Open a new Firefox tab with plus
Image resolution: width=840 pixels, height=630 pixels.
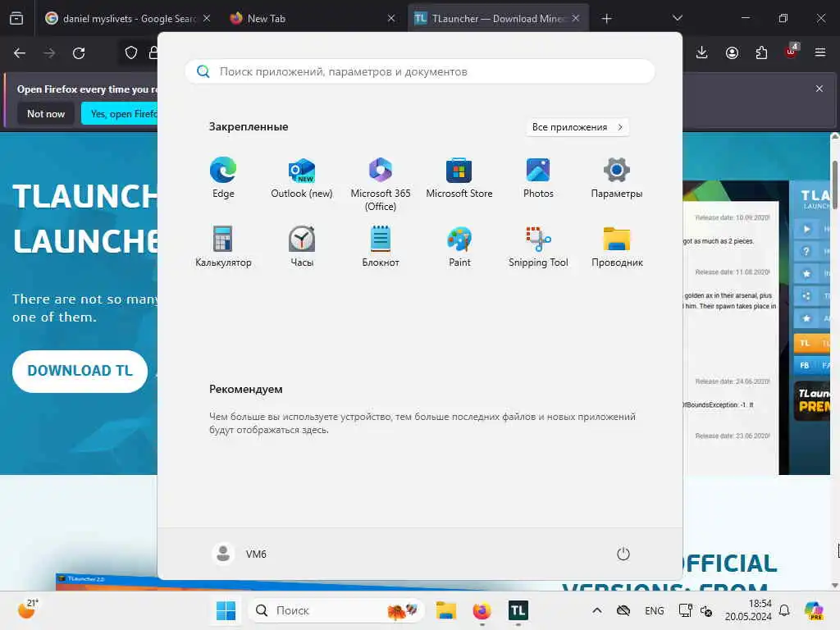(x=606, y=19)
